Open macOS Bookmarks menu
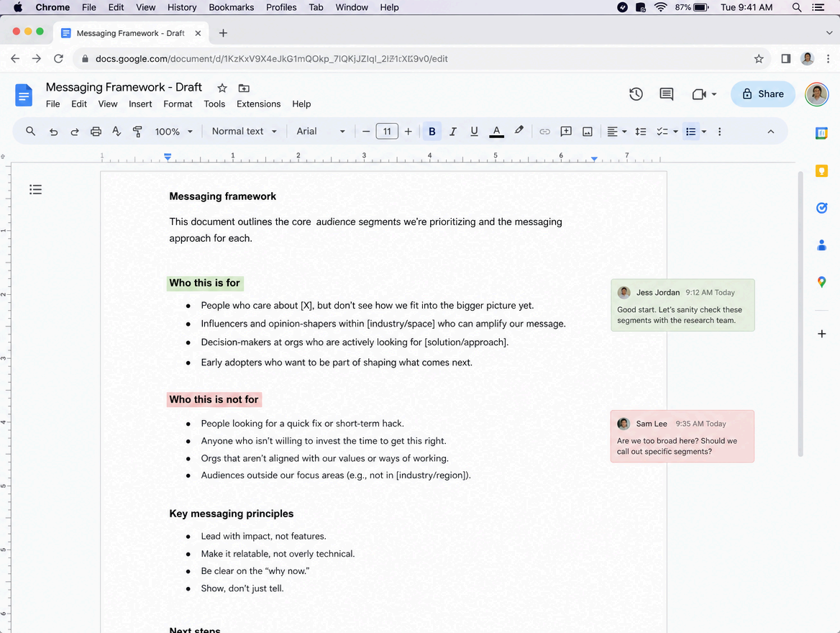The image size is (840, 633). click(x=232, y=7)
